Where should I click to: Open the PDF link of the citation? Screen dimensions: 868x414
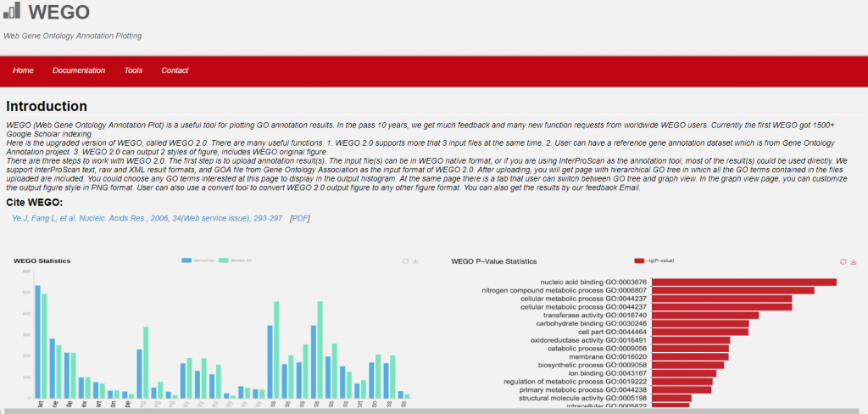[300, 218]
